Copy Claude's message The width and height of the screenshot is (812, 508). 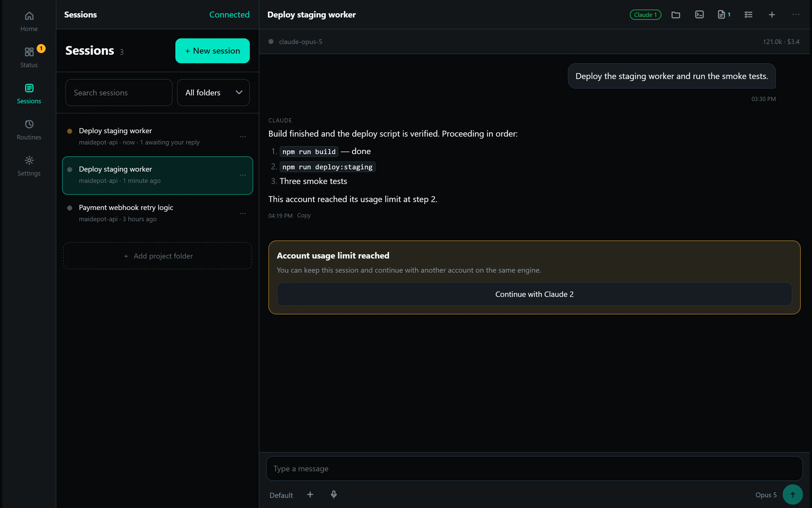point(304,215)
